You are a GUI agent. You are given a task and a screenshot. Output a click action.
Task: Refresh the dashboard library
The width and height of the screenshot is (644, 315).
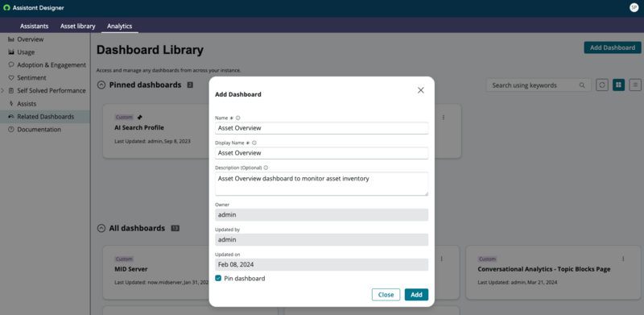(602, 85)
